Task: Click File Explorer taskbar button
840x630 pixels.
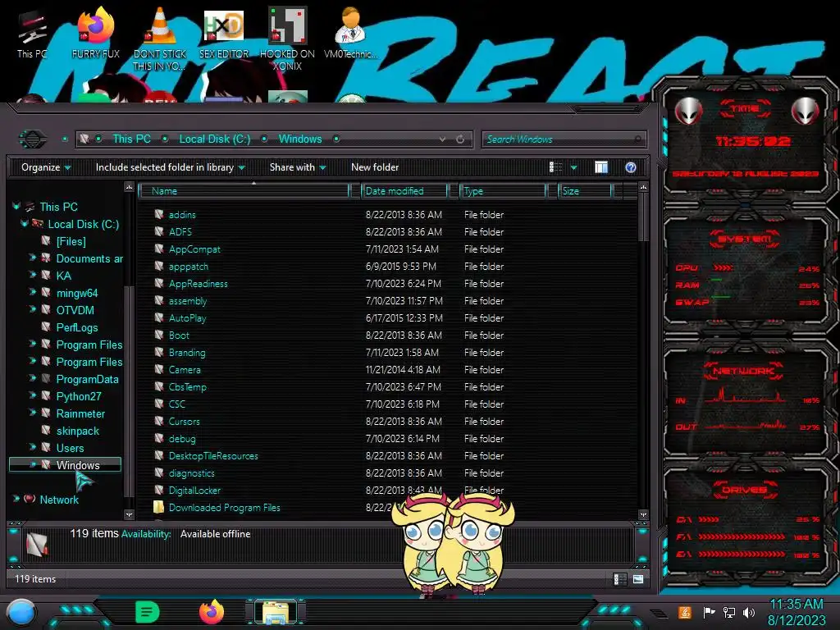Action: coord(276,612)
